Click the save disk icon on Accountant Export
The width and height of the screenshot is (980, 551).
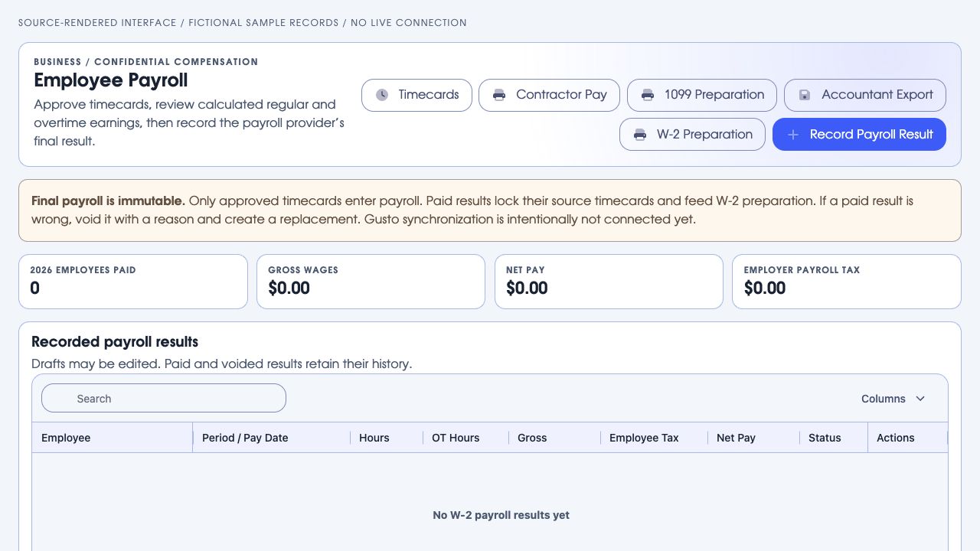point(805,95)
